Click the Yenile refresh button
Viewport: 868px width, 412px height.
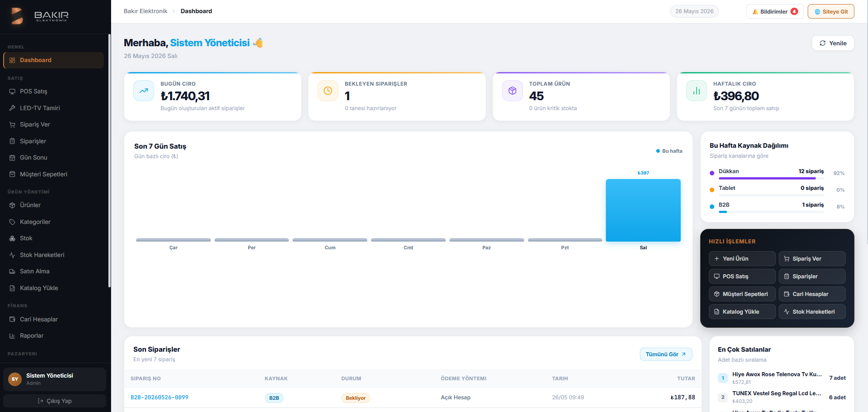tap(833, 44)
